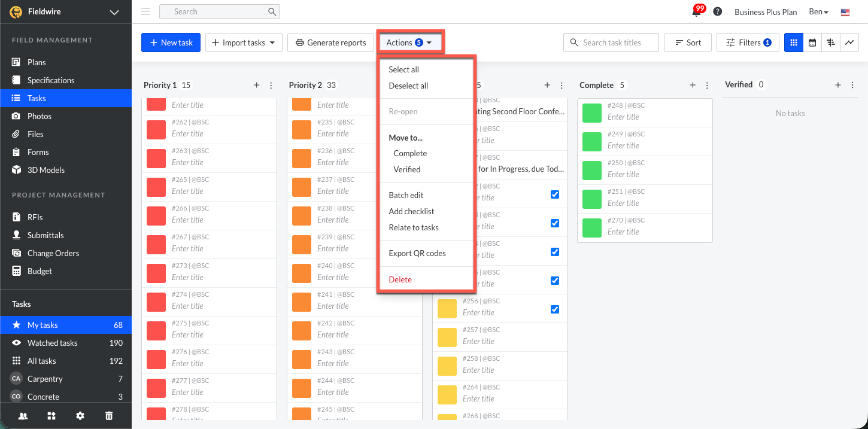The height and width of the screenshot is (429, 868).
Task: Show All tasks list
Action: [x=66, y=361]
